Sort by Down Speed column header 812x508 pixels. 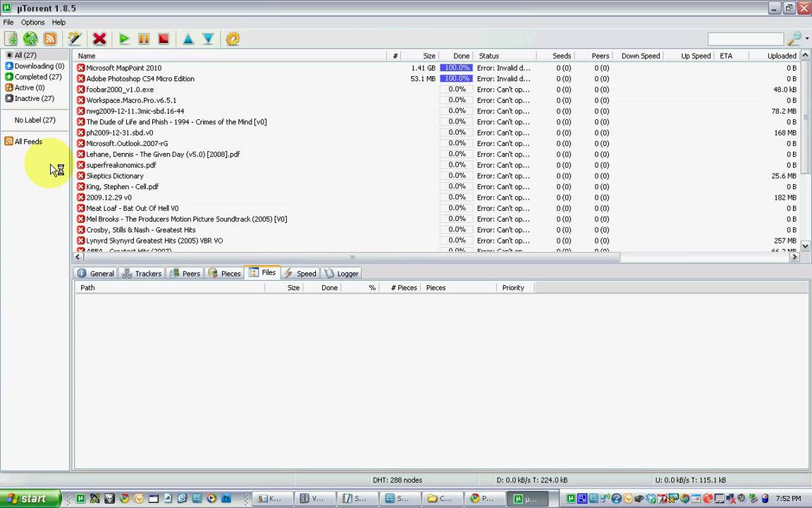638,56
